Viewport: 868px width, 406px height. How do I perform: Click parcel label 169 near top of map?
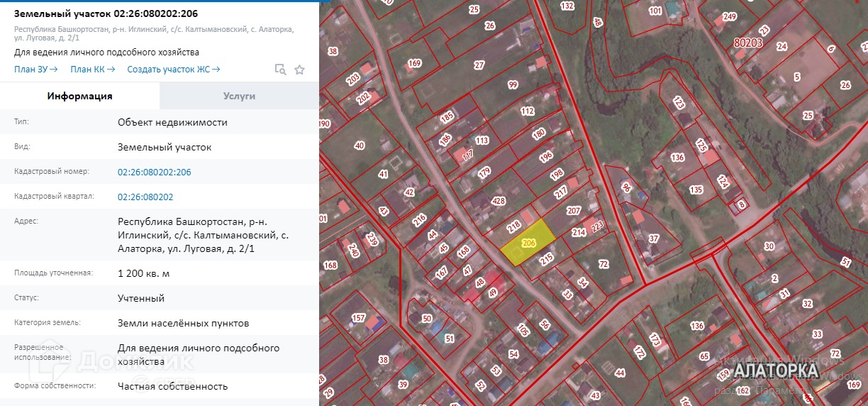pos(415,63)
